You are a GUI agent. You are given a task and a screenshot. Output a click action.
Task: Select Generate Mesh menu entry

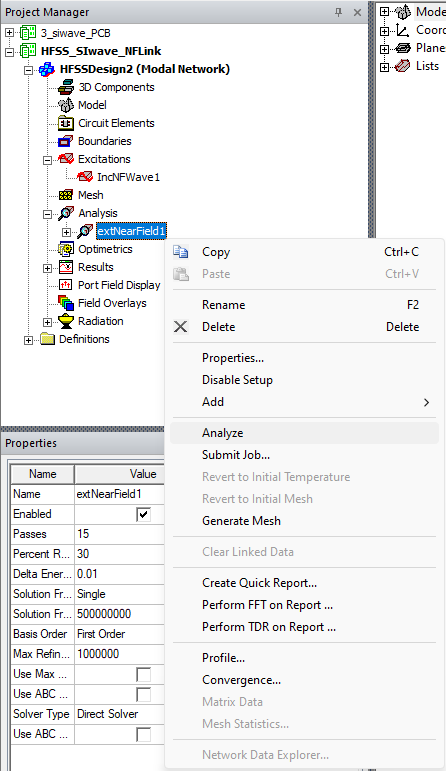pyautogui.click(x=304, y=521)
